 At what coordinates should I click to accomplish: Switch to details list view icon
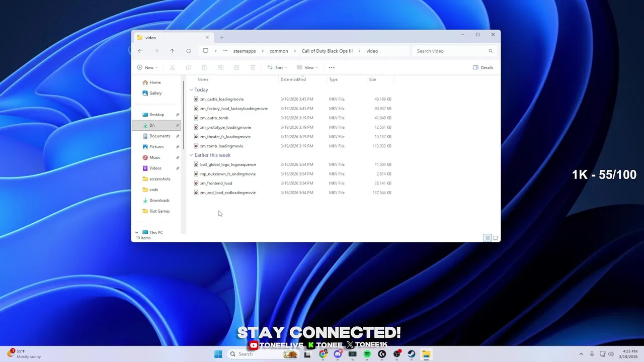[x=487, y=238]
